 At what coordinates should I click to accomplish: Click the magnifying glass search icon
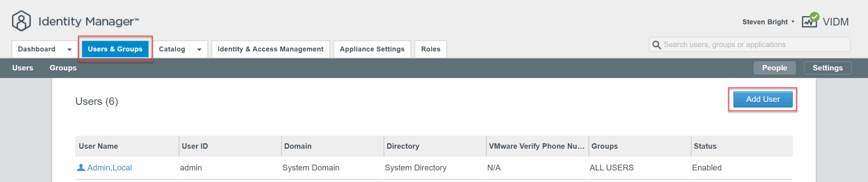pyautogui.click(x=656, y=45)
